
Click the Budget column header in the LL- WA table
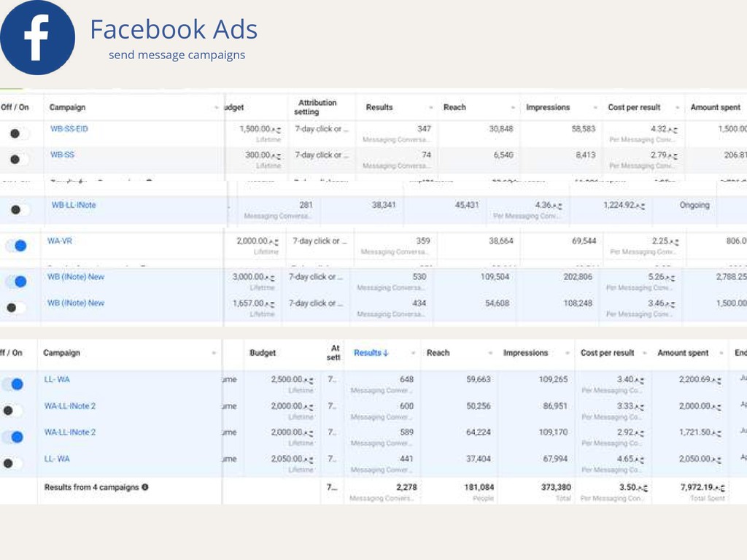point(263,353)
